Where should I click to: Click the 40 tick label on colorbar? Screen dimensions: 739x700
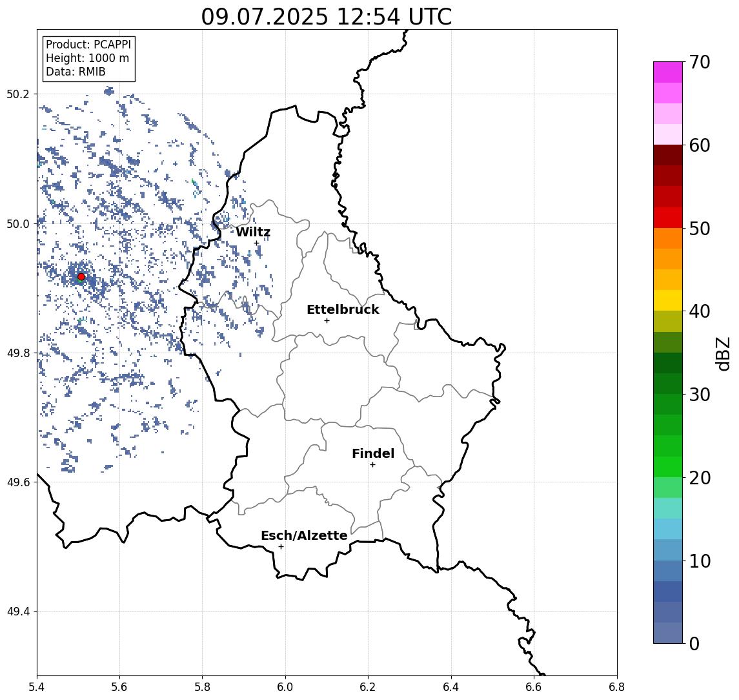tap(700, 311)
